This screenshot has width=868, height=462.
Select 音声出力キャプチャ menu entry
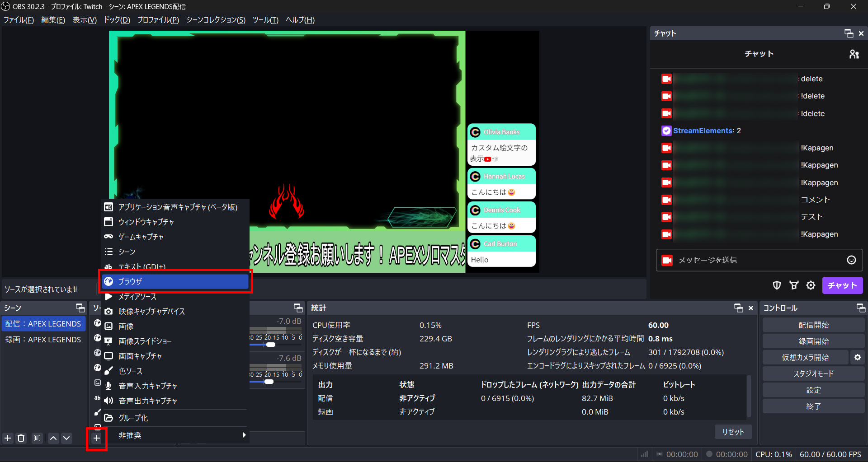point(175,401)
